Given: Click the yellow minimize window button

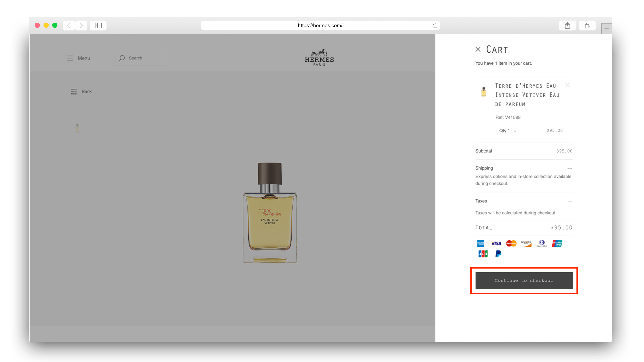Looking at the screenshot, I should [x=46, y=25].
